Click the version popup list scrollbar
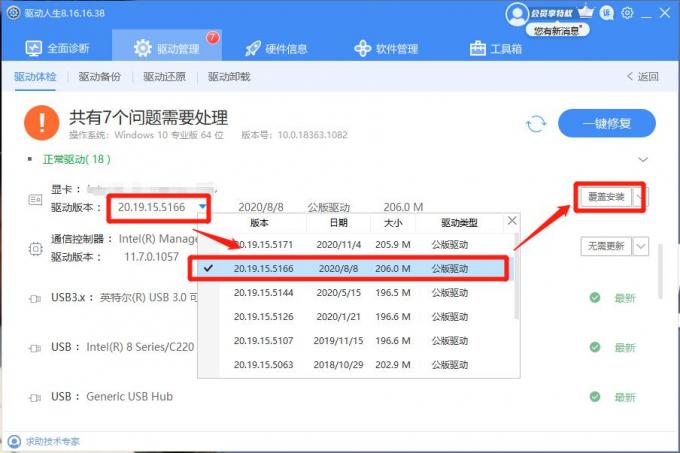The width and height of the screenshot is (680, 453). point(517,276)
